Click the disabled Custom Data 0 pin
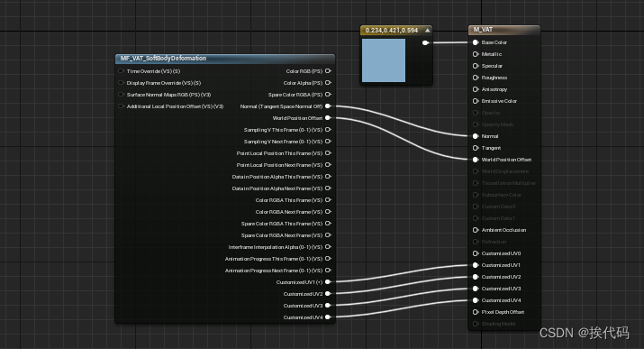The image size is (644, 349). (x=476, y=207)
